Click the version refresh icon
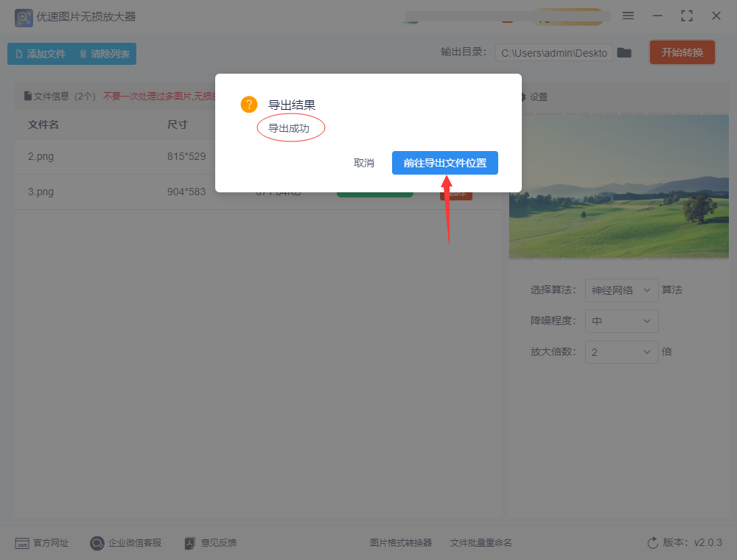Image resolution: width=737 pixels, height=560 pixels. 652,543
